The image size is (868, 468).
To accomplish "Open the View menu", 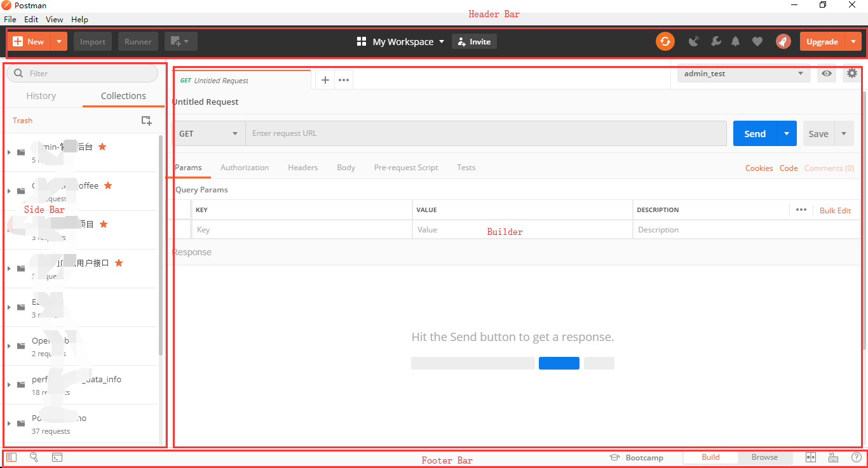I will coord(55,20).
